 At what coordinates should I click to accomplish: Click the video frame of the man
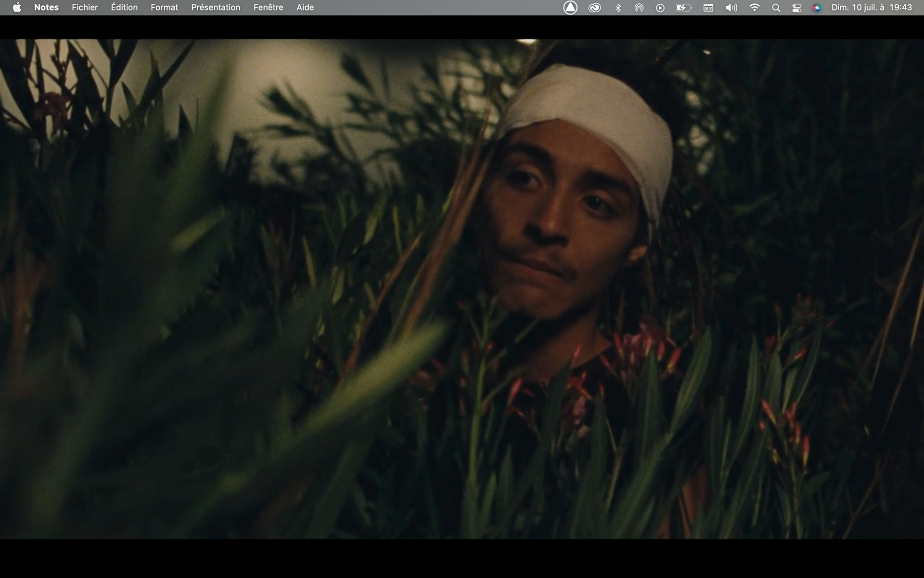462,289
